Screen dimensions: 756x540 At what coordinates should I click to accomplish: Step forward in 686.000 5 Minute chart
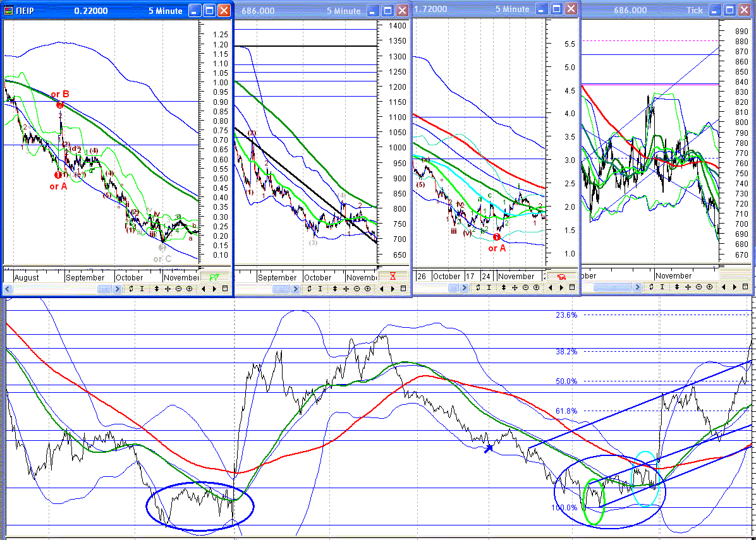click(x=393, y=289)
